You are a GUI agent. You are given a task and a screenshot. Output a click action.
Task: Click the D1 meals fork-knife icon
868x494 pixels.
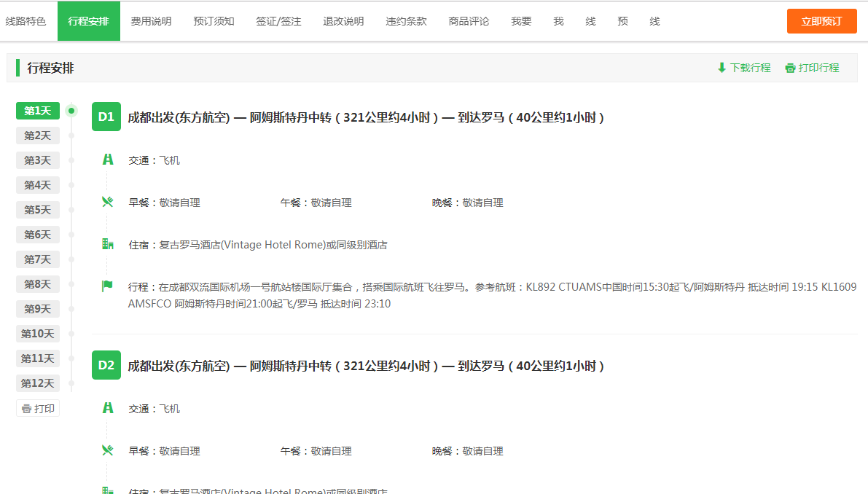[x=108, y=202]
